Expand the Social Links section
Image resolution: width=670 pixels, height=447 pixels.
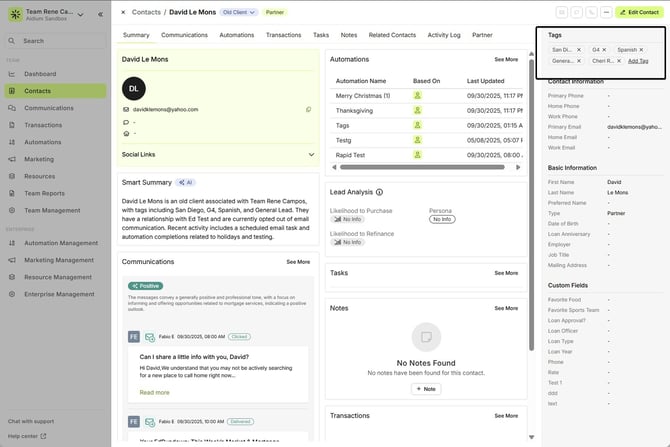pos(311,155)
